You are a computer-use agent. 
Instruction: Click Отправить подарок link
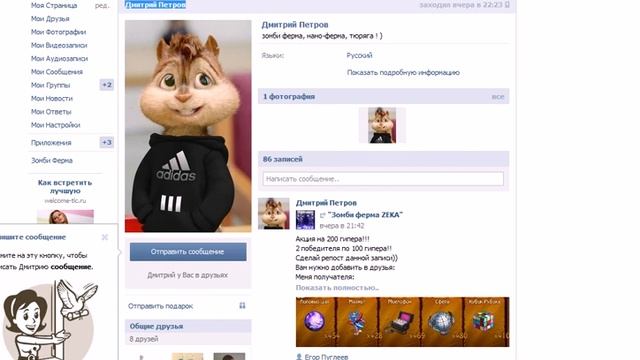point(160,306)
